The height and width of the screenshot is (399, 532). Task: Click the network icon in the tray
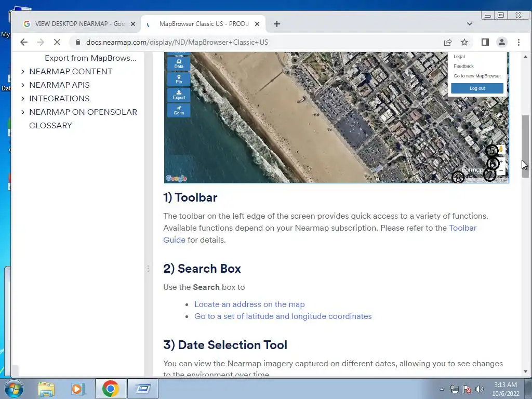point(454,389)
